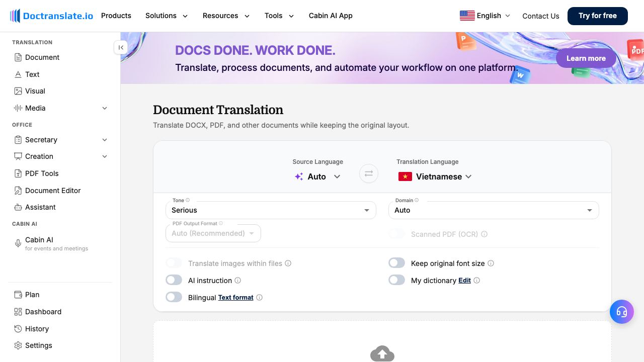Click the Plan wallet icon
The height and width of the screenshot is (362, 644).
[18, 295]
